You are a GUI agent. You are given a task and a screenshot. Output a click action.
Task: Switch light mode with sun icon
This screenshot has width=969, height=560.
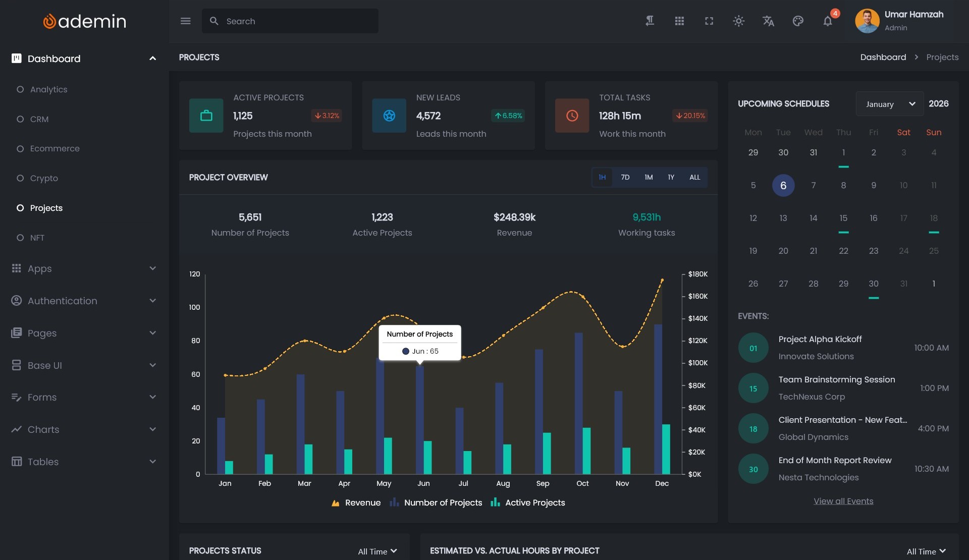pos(738,21)
